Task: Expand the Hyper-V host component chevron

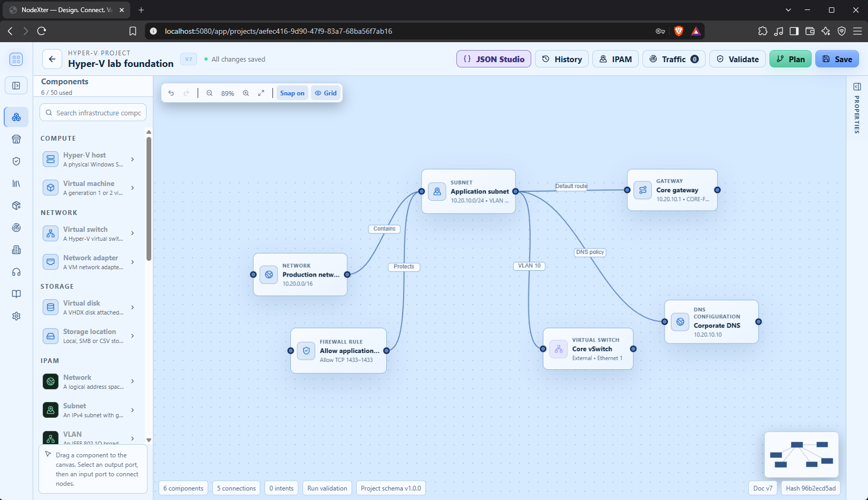Action: (x=132, y=159)
